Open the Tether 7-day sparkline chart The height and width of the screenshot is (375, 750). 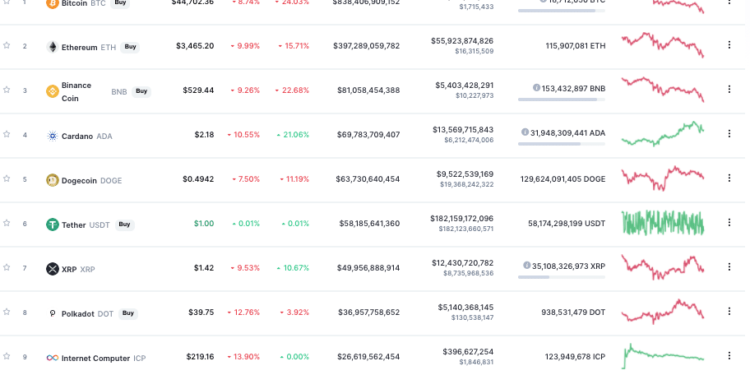(662, 223)
